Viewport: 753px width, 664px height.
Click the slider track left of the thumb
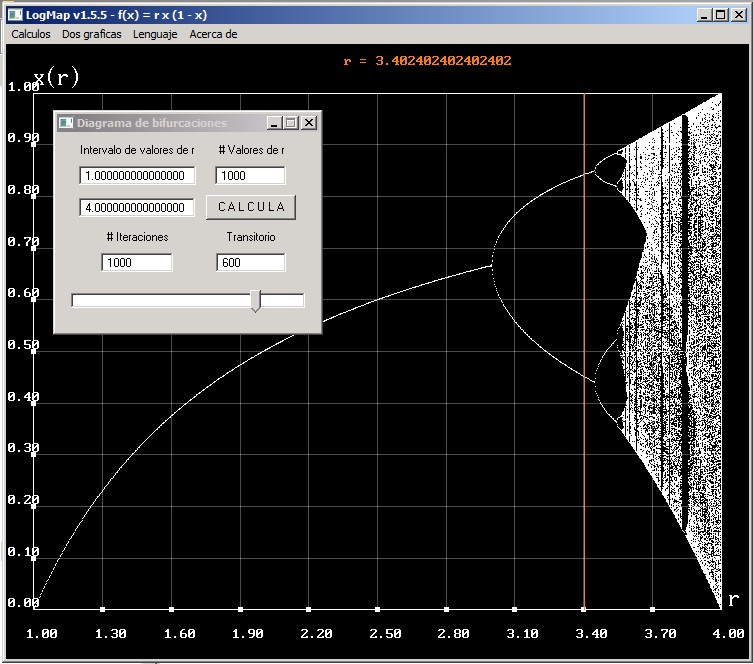pyautogui.click(x=161, y=301)
